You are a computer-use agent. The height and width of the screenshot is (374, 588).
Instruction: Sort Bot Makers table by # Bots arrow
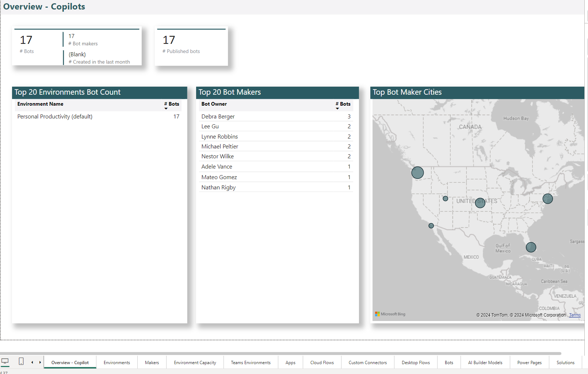(337, 109)
